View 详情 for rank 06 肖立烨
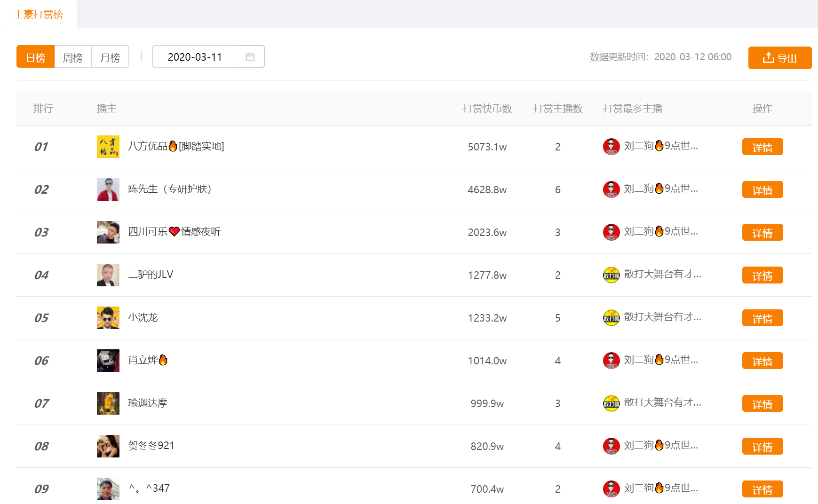Image resolution: width=818 pixels, height=504 pixels. click(x=762, y=361)
